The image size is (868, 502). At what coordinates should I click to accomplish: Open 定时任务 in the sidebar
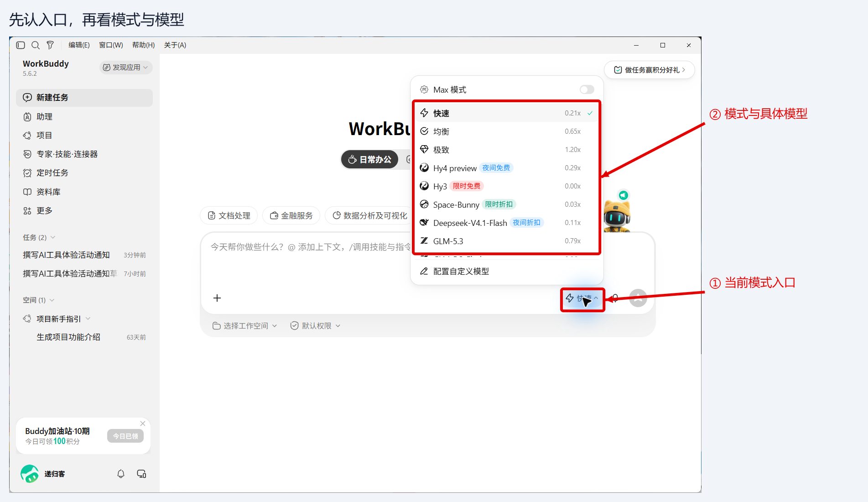click(x=84, y=173)
